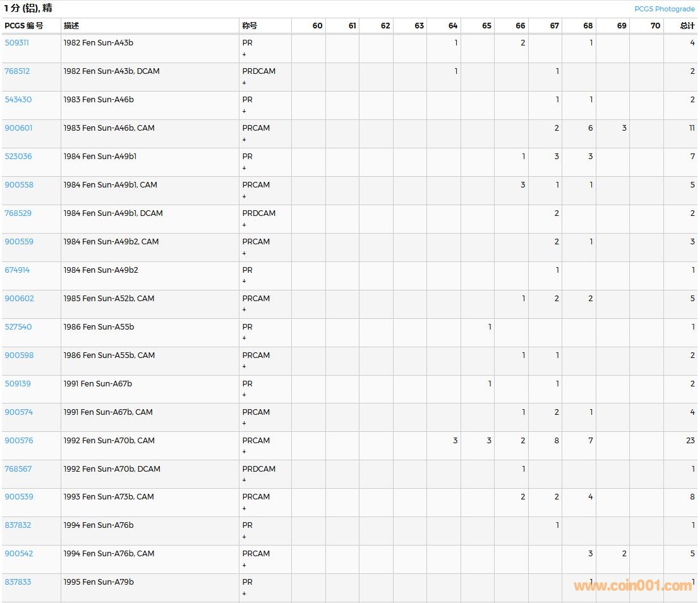Open PCGS number 509311 link
The image size is (700, 603).
pyautogui.click(x=17, y=43)
